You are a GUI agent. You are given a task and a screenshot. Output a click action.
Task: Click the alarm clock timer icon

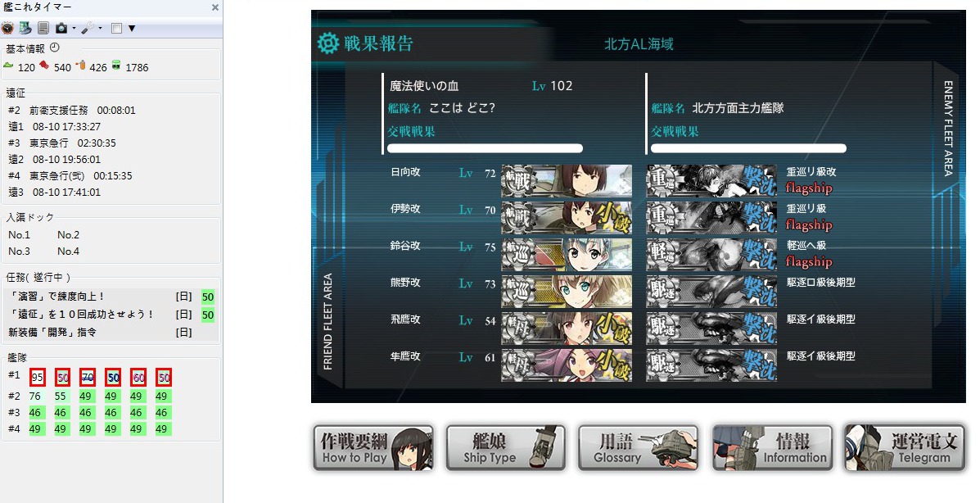[7, 28]
